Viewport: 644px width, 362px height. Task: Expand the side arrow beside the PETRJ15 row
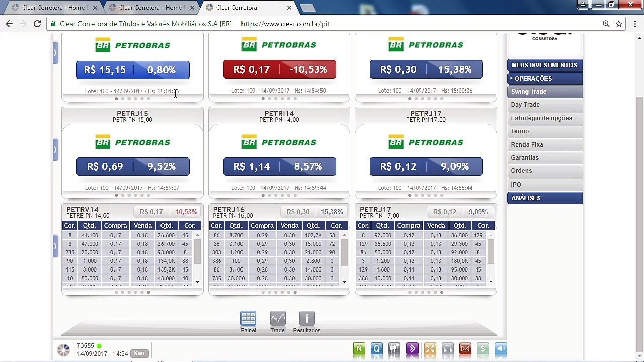(x=55, y=150)
